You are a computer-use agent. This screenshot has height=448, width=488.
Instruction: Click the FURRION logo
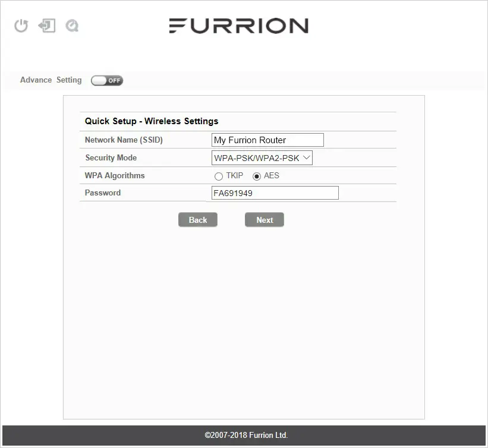coord(238,26)
